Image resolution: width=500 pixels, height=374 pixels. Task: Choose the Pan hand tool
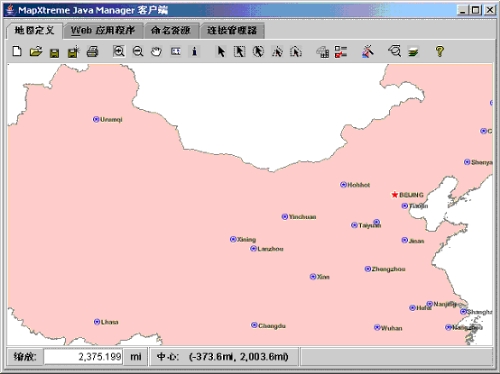coord(156,51)
